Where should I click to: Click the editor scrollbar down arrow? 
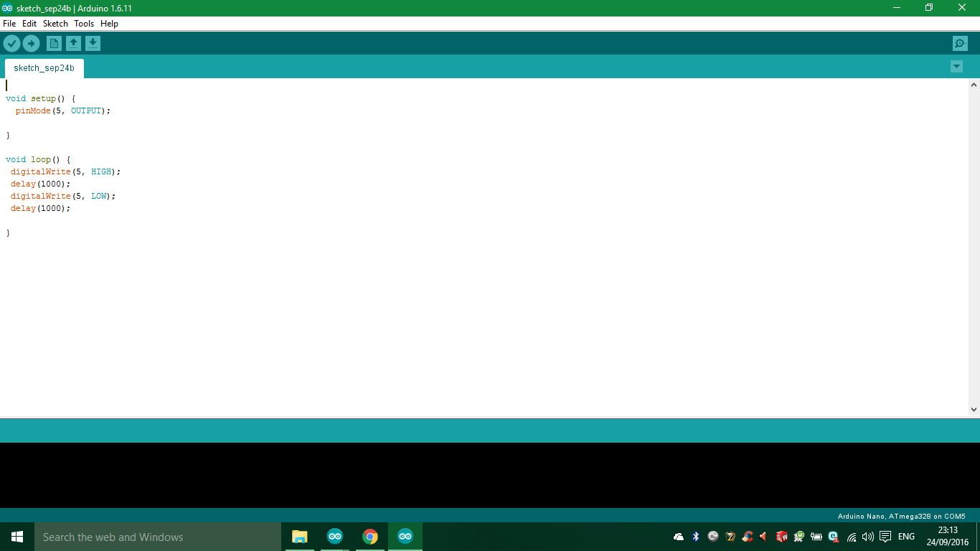click(974, 410)
